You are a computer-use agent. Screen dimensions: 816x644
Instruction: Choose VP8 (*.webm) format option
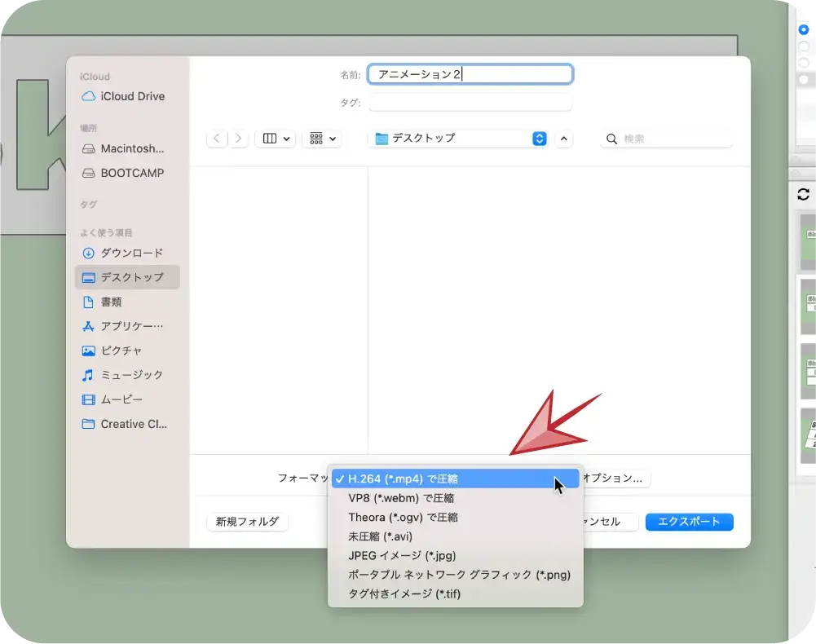coord(401,498)
